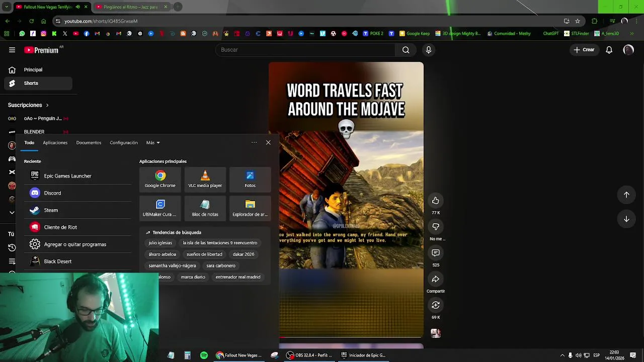Open Shorts in YouTube sidebar
644x362 pixels.
click(38, 83)
